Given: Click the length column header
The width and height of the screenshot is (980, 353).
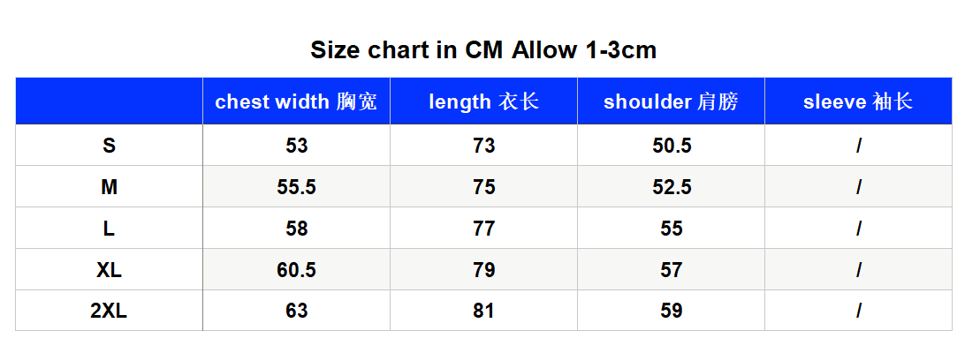Looking at the screenshot, I should pyautogui.click(x=483, y=101).
